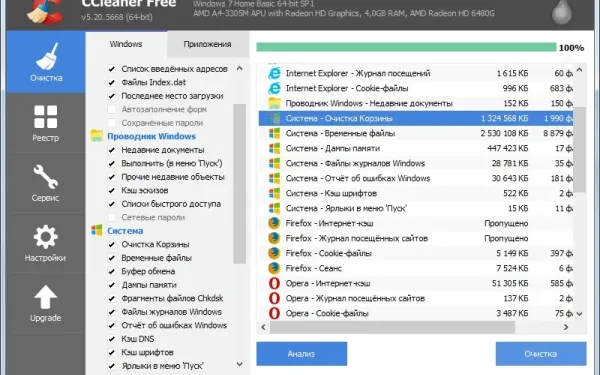Open the Реестр registry section
The height and width of the screenshot is (375, 600).
[x=46, y=123]
